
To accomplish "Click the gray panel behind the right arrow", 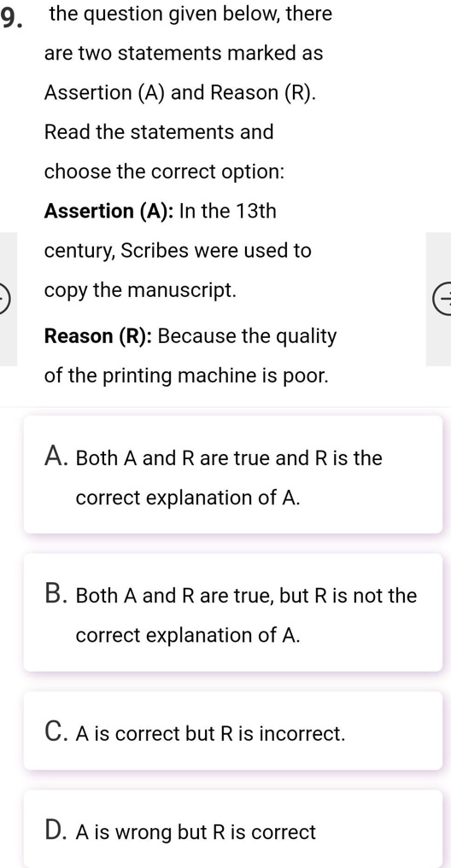I will coord(438,299).
